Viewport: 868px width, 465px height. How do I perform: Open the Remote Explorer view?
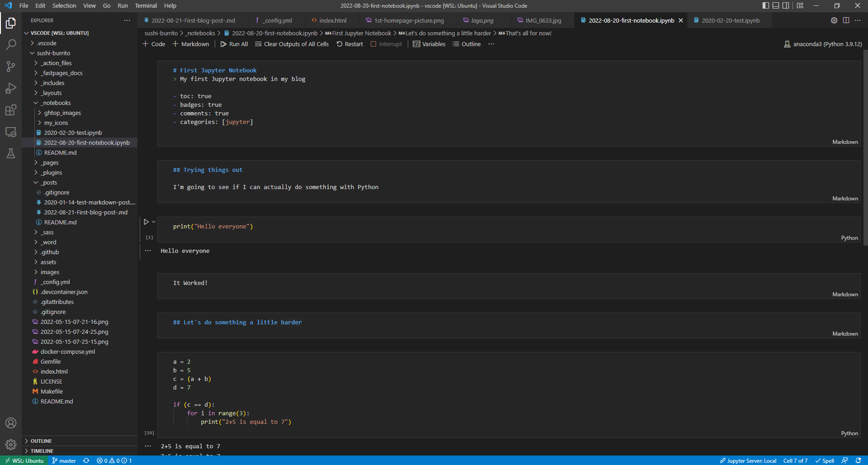tap(11, 132)
